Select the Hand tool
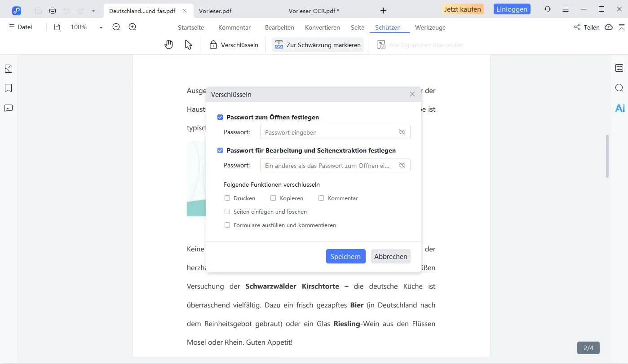Image resolution: width=628 pixels, height=364 pixels. click(x=169, y=44)
